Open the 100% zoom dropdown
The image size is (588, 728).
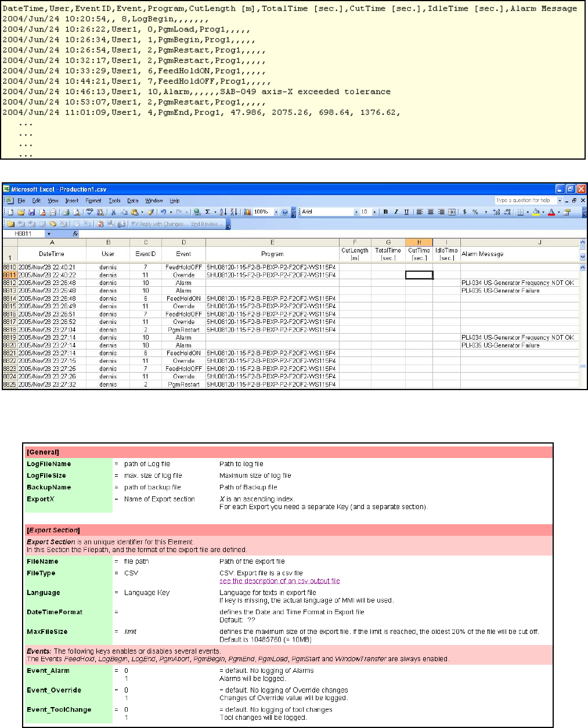tap(276, 212)
